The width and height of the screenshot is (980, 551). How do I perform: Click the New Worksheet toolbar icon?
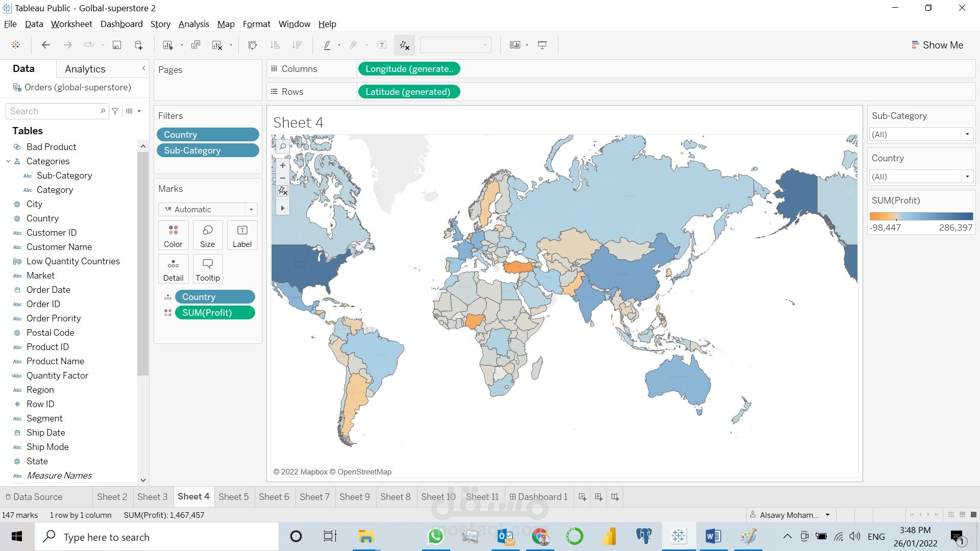[167, 45]
